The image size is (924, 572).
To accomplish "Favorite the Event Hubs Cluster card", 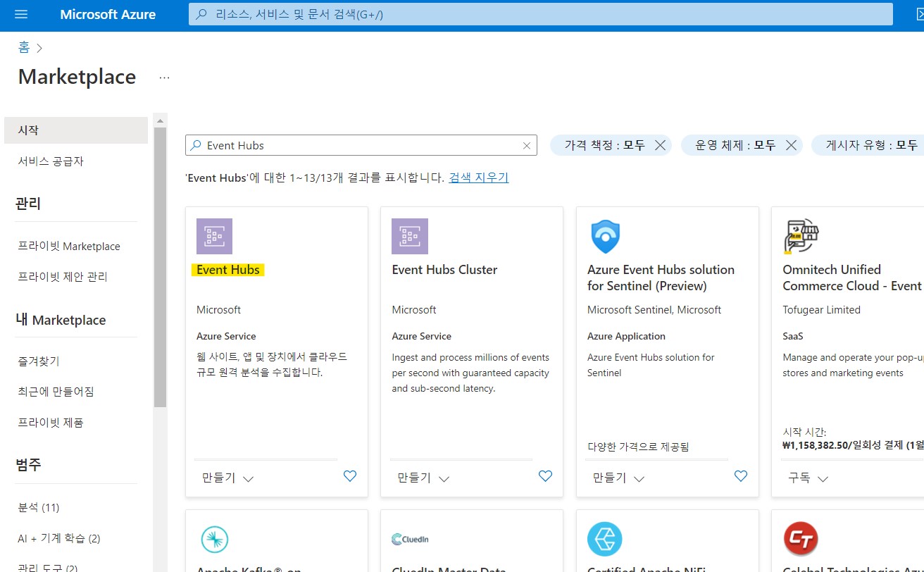I will [x=545, y=476].
